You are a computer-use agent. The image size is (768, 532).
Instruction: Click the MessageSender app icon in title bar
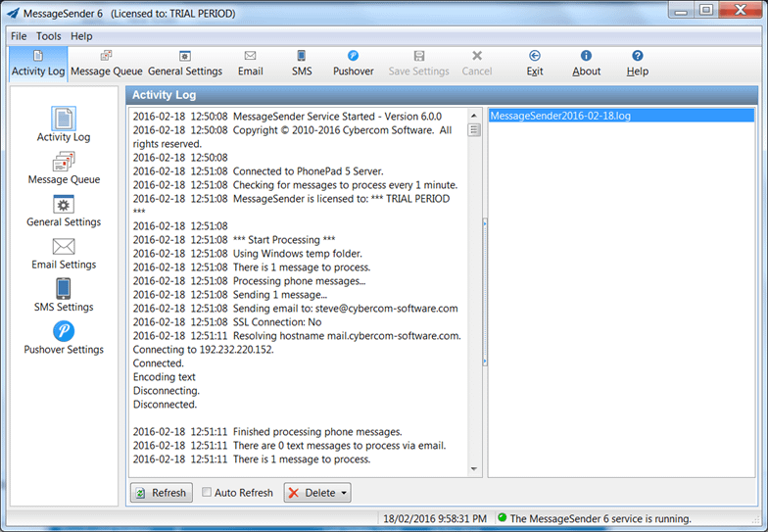pyautogui.click(x=14, y=14)
